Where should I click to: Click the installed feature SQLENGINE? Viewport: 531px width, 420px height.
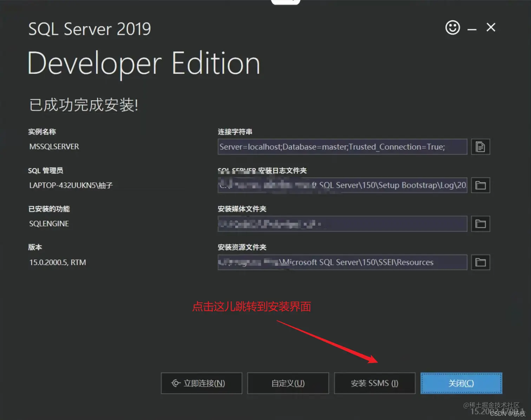(49, 224)
